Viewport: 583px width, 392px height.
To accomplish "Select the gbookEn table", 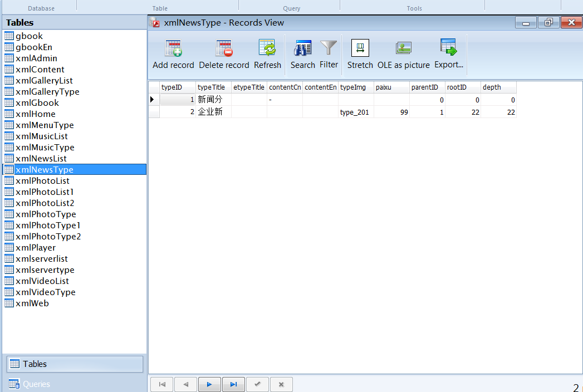I will point(34,47).
